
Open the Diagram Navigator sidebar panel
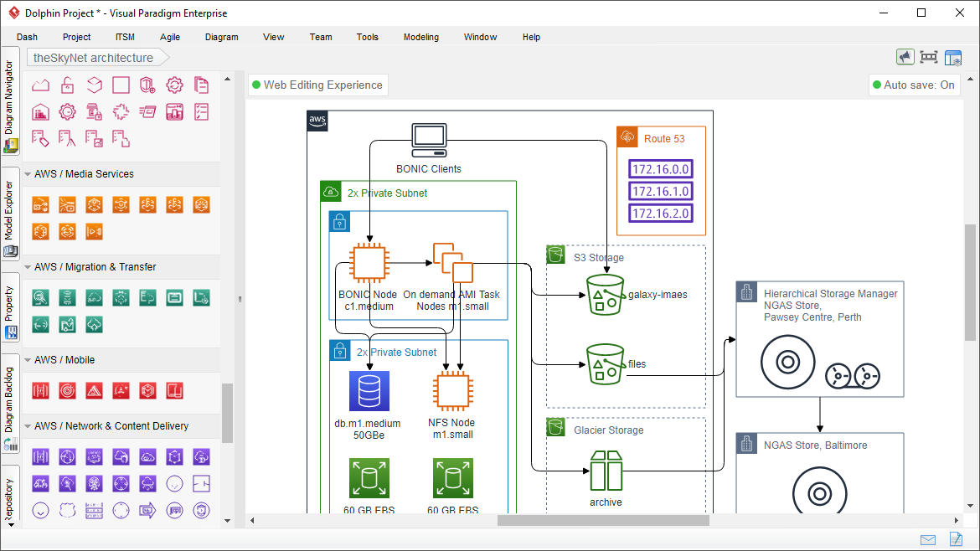coord(10,109)
